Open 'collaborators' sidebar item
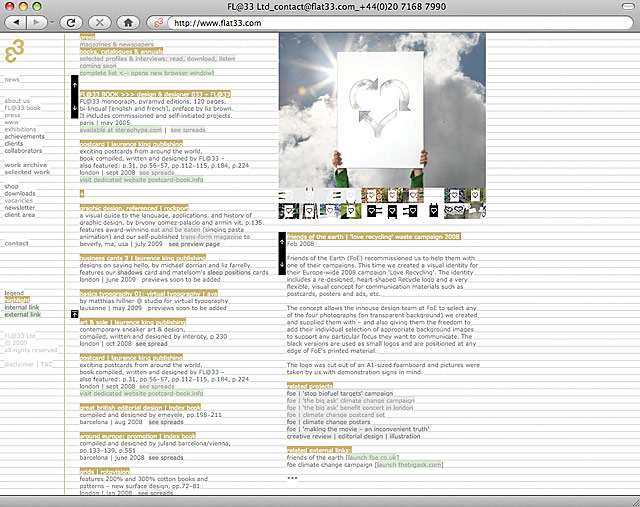 click(23, 151)
